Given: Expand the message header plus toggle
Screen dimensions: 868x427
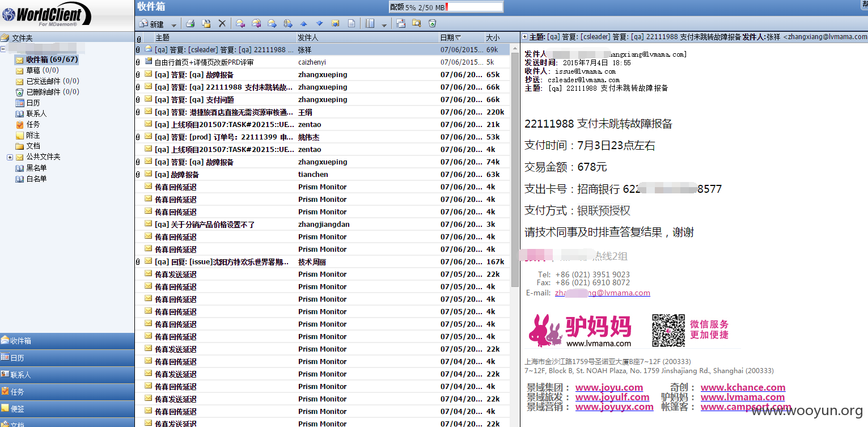Looking at the screenshot, I should point(524,37).
